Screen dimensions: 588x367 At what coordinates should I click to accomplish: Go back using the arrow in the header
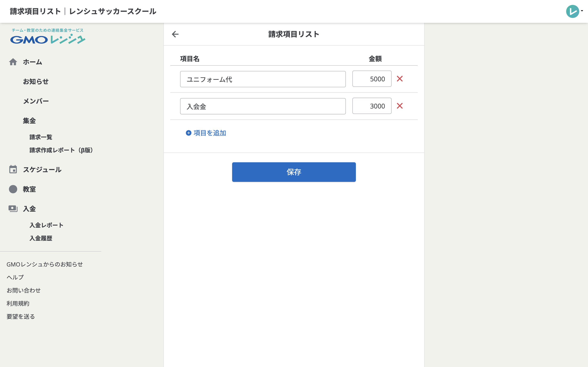click(175, 34)
